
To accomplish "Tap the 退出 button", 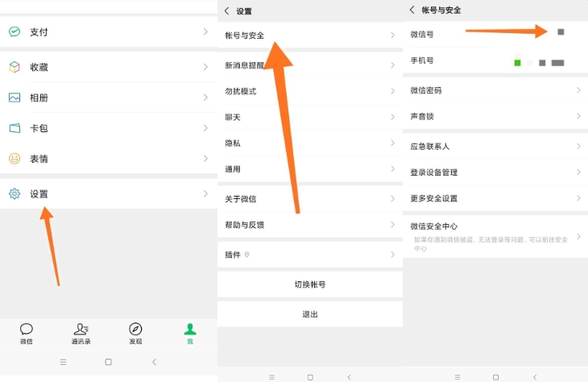I will (310, 314).
